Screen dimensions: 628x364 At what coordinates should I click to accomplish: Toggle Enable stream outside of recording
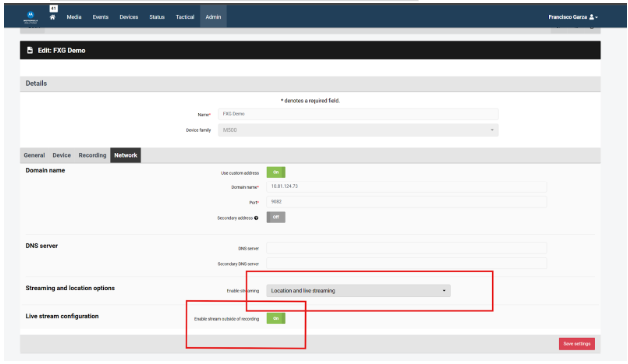pyautogui.click(x=276, y=319)
